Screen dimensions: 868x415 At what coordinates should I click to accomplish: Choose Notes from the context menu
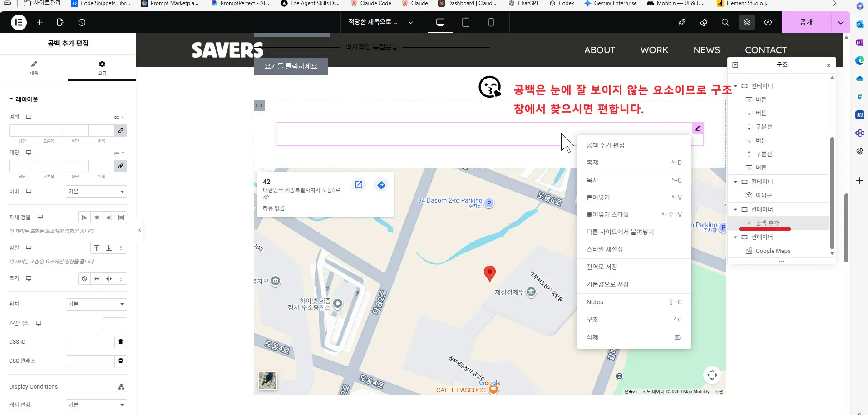[x=634, y=302]
